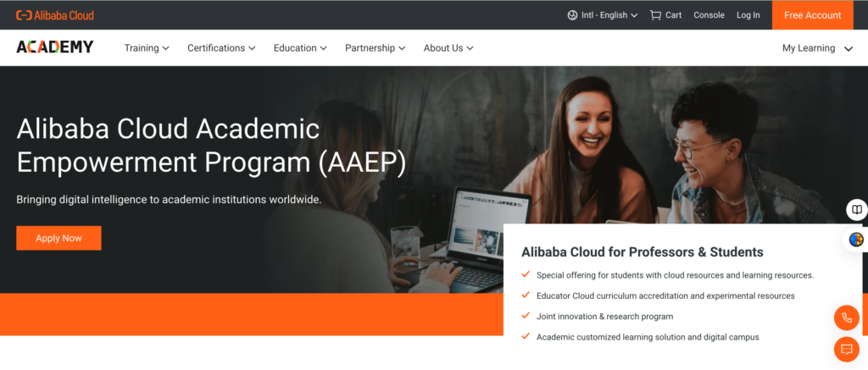Expand the My Learning dropdown
This screenshot has width=868, height=370.
pos(817,48)
